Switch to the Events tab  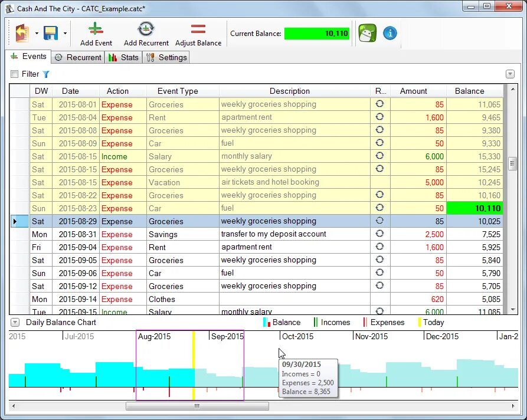(28, 57)
